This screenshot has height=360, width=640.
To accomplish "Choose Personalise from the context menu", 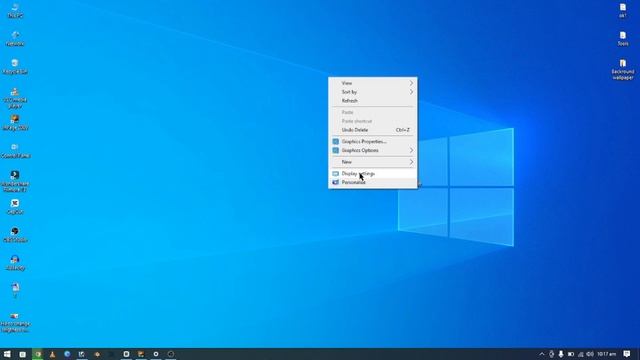I will 373,182.
